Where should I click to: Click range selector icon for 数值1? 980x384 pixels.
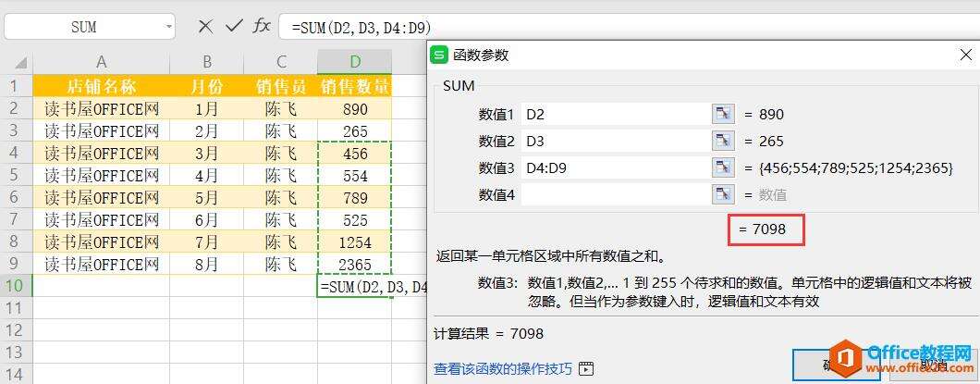(723, 115)
